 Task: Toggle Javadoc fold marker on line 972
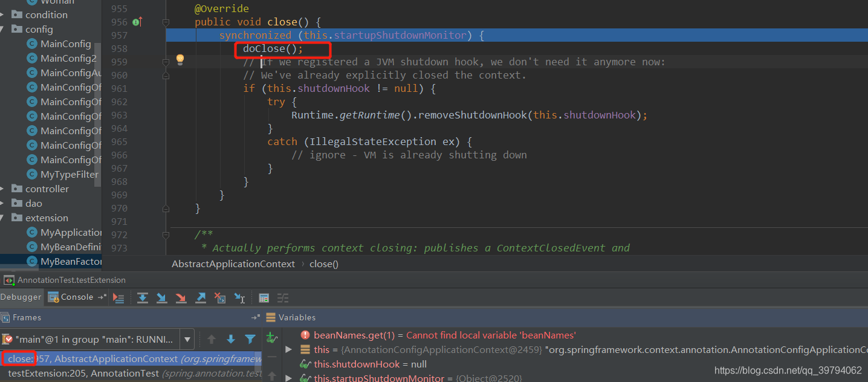[x=166, y=235]
